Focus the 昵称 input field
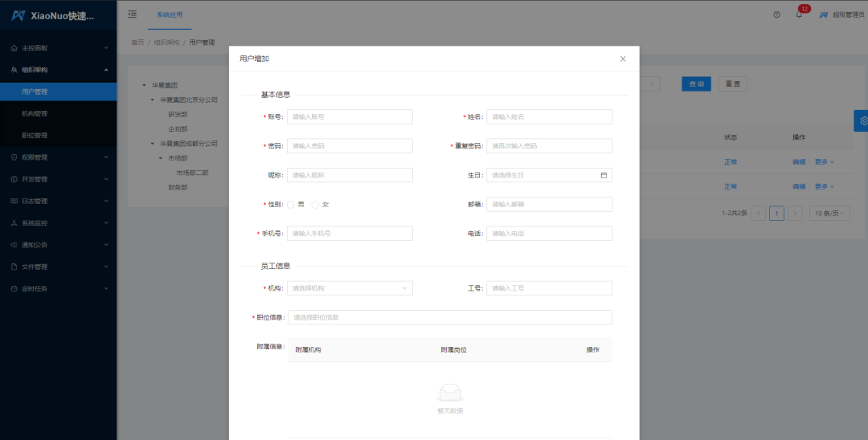 [350, 175]
